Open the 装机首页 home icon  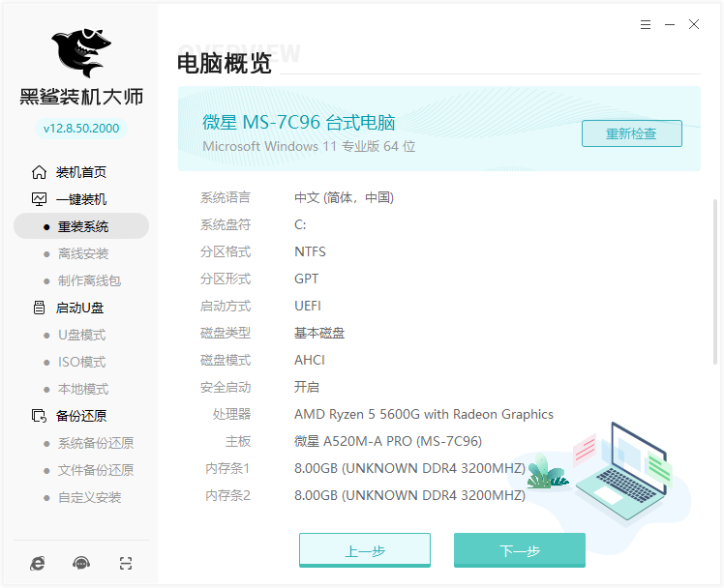(39, 172)
